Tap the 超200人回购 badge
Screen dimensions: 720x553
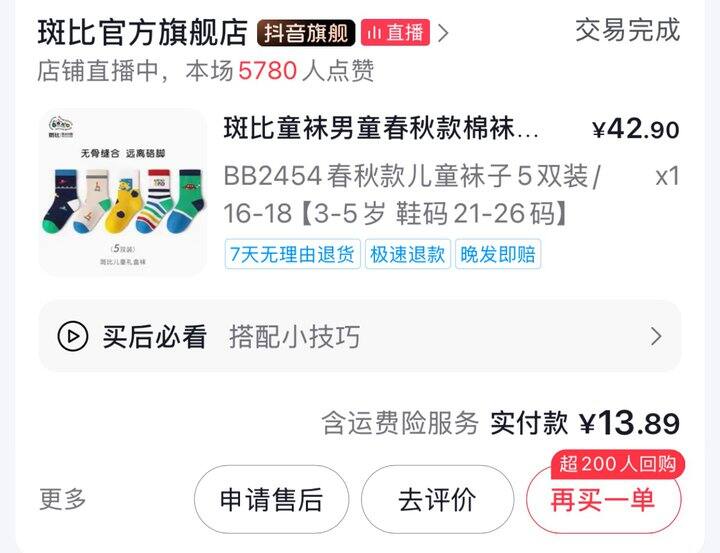pyautogui.click(x=618, y=464)
